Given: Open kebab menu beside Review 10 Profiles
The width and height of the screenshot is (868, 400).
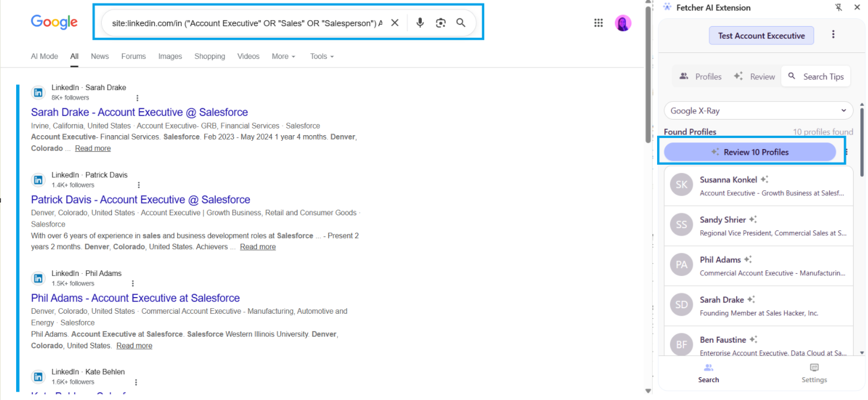Looking at the screenshot, I should pos(846,152).
